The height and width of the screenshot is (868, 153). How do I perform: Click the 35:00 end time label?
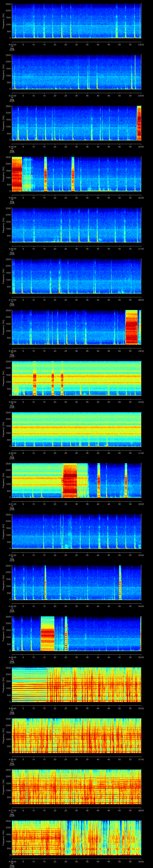click(x=141, y=657)
